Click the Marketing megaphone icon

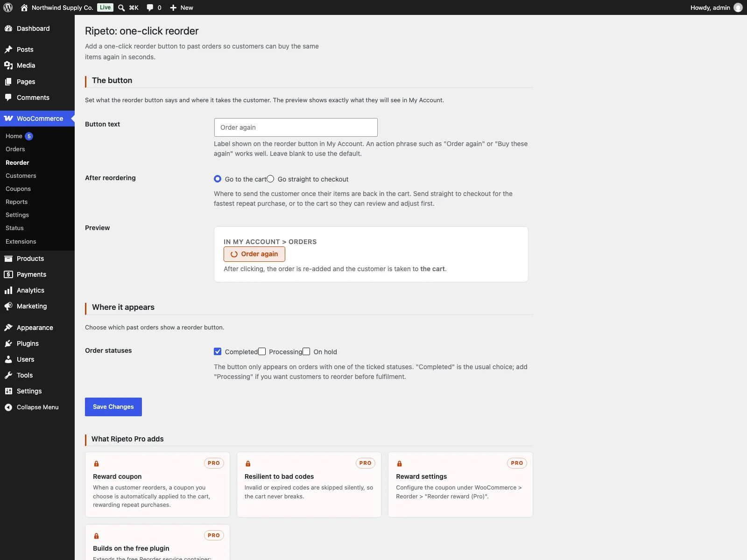point(8,306)
